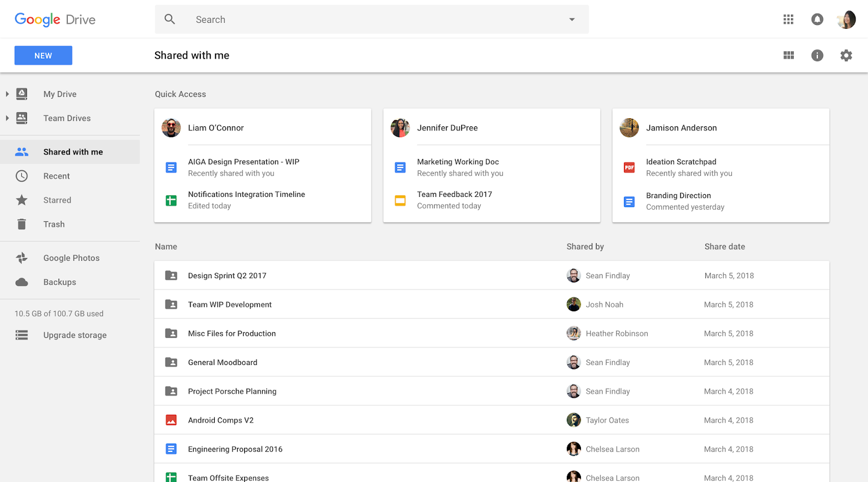Click the search magnifier icon

(x=170, y=20)
